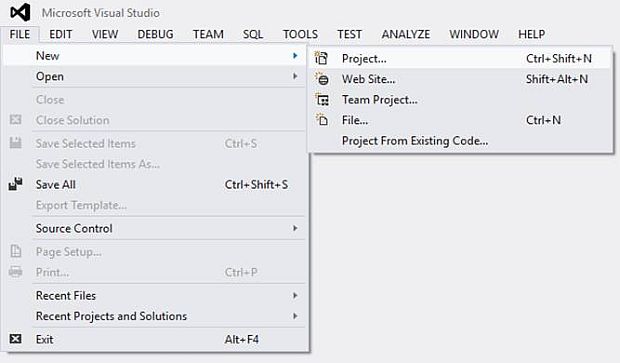Screen dimensions: 620x363
Task: Open the VIEW menu
Action: 105,34
